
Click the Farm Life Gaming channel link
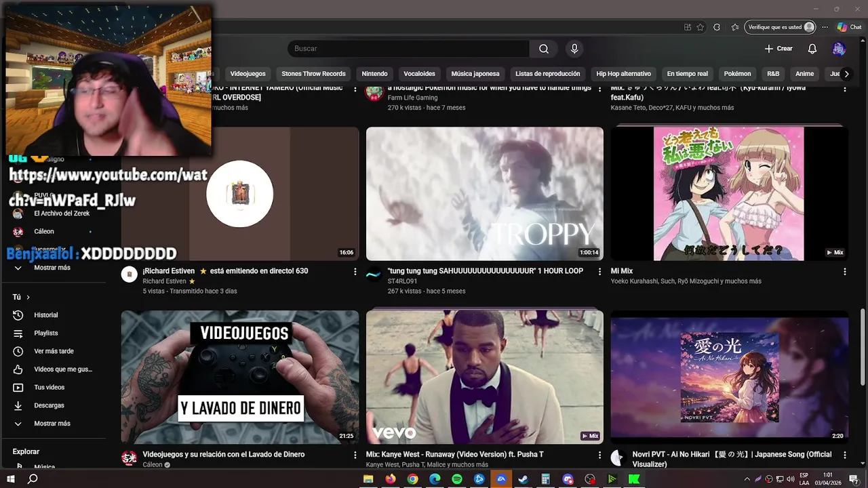[412, 98]
